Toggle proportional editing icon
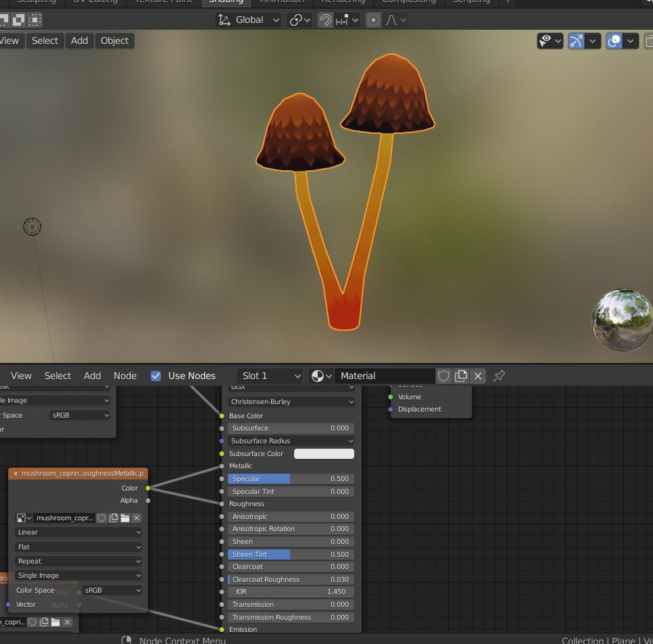 (x=373, y=20)
